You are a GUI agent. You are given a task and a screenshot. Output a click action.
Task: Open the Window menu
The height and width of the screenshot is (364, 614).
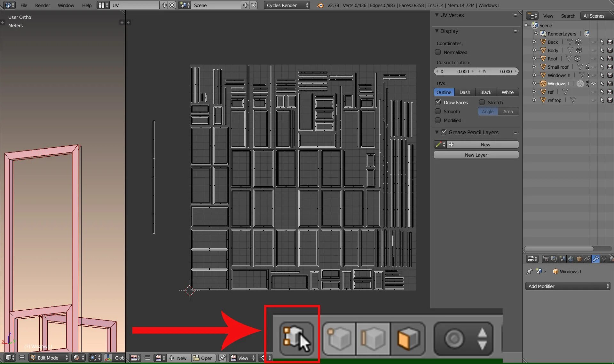(66, 5)
